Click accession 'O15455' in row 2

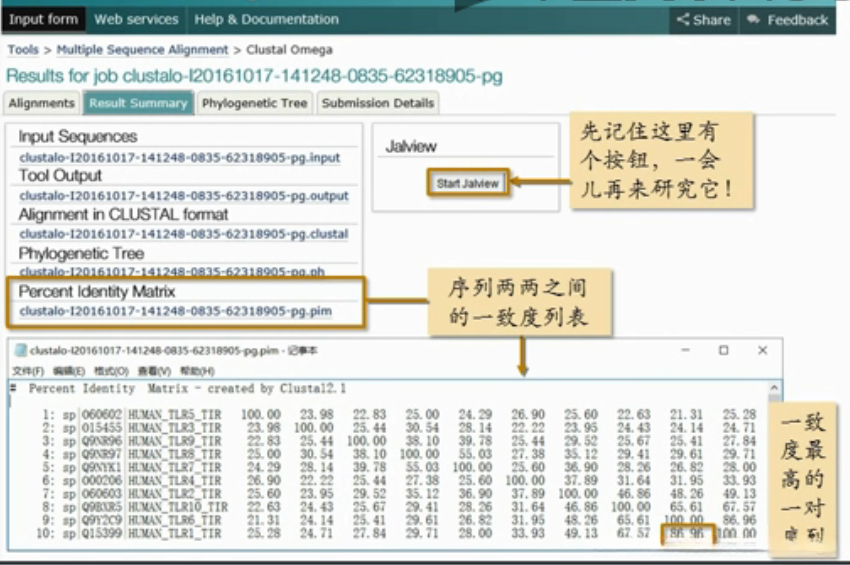coord(102,428)
